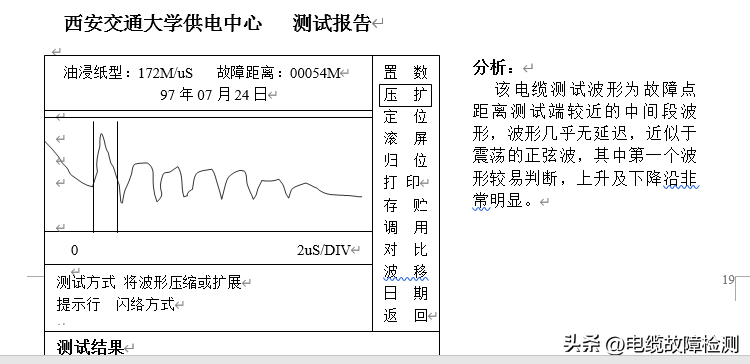
Task: Select the highlighted 压扩 menu entry
Action: pos(406,95)
